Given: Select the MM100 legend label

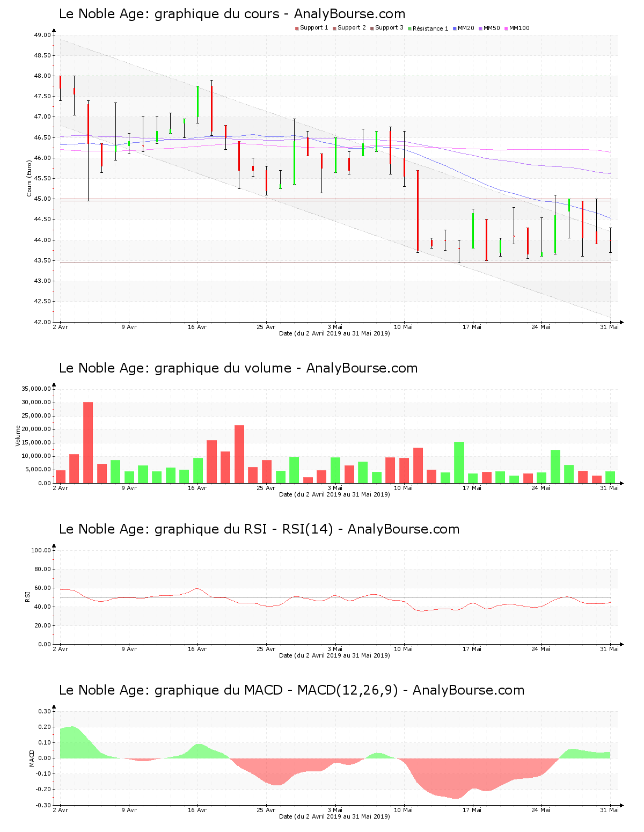Looking at the screenshot, I should (x=519, y=28).
